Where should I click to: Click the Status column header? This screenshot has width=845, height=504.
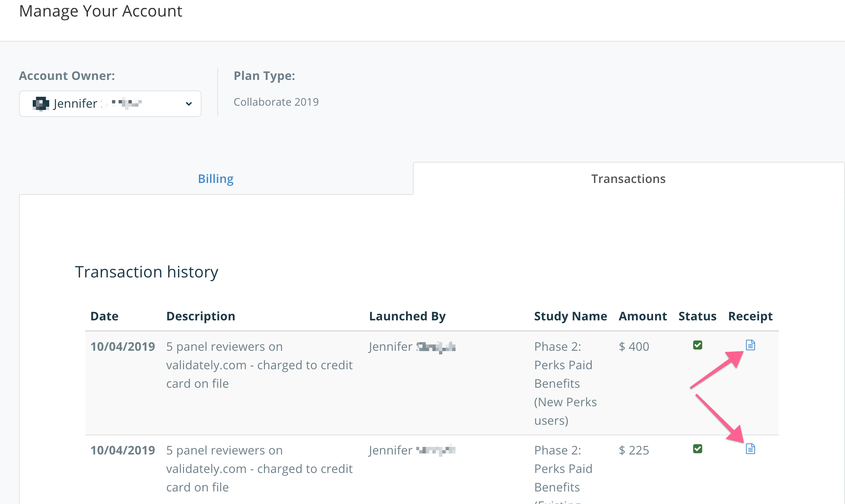pyautogui.click(x=698, y=316)
